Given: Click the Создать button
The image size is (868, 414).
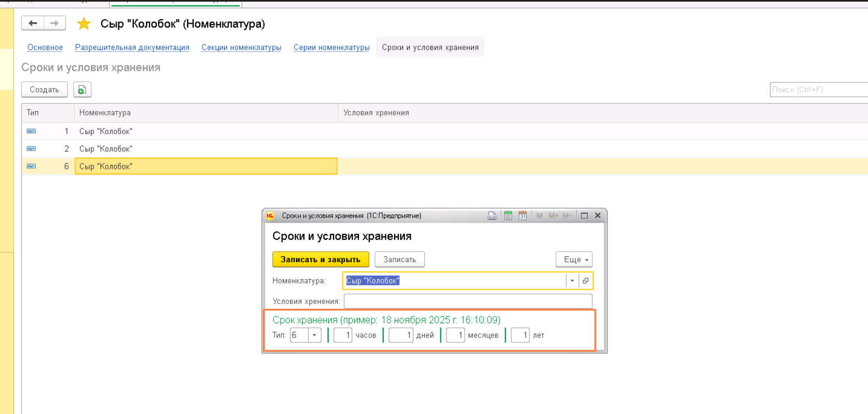Looking at the screenshot, I should click(45, 90).
